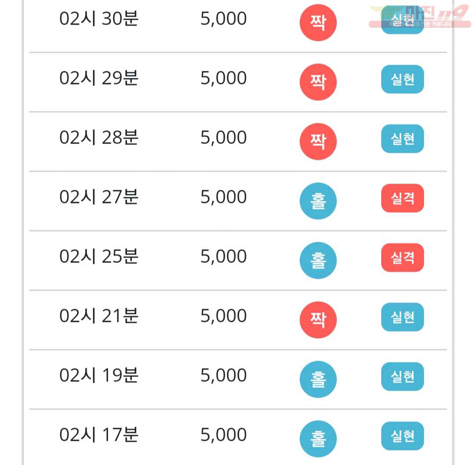The image size is (476, 465).
Task: Click the blue 홀 circle at 02시 27분
Action: (x=318, y=201)
